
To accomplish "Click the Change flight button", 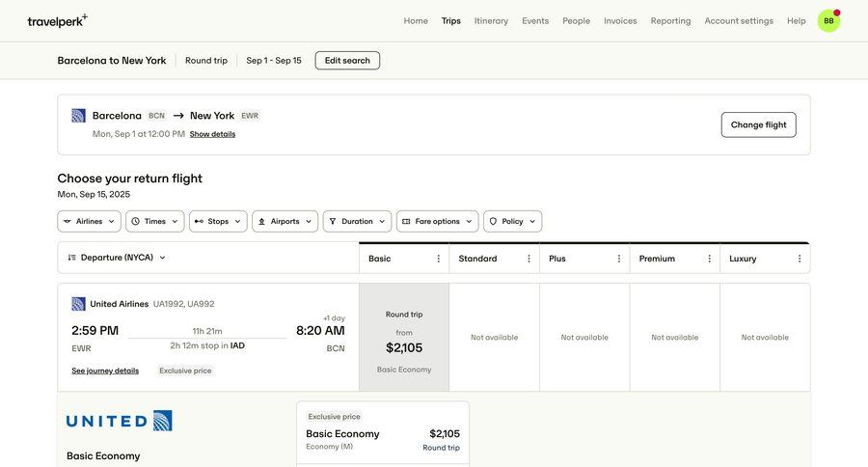I will coord(758,124).
